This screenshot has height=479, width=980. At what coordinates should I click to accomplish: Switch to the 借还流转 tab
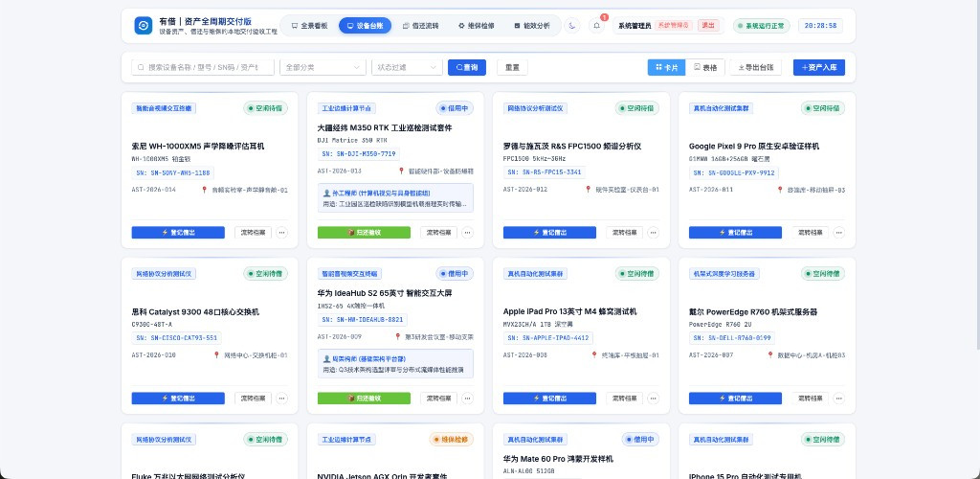421,26
